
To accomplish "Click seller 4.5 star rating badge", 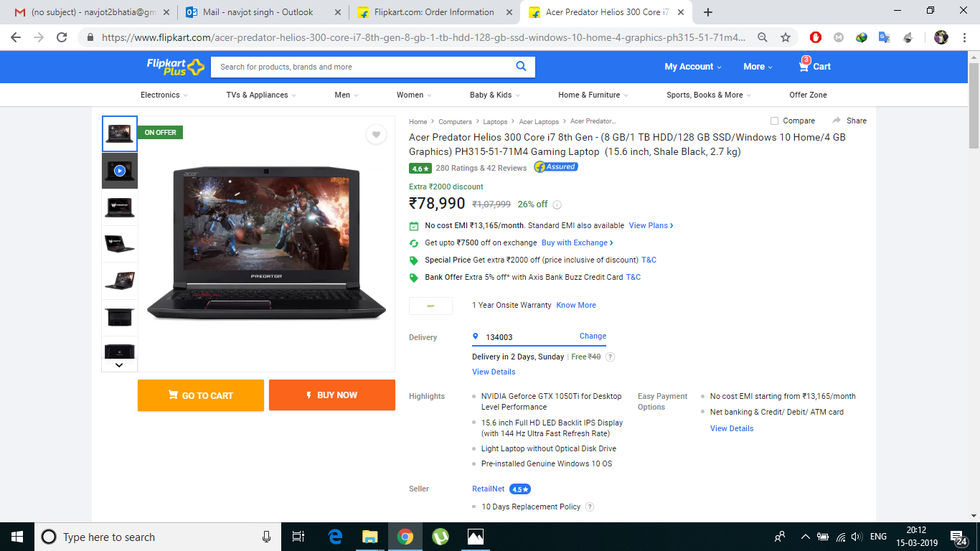I will pos(520,489).
